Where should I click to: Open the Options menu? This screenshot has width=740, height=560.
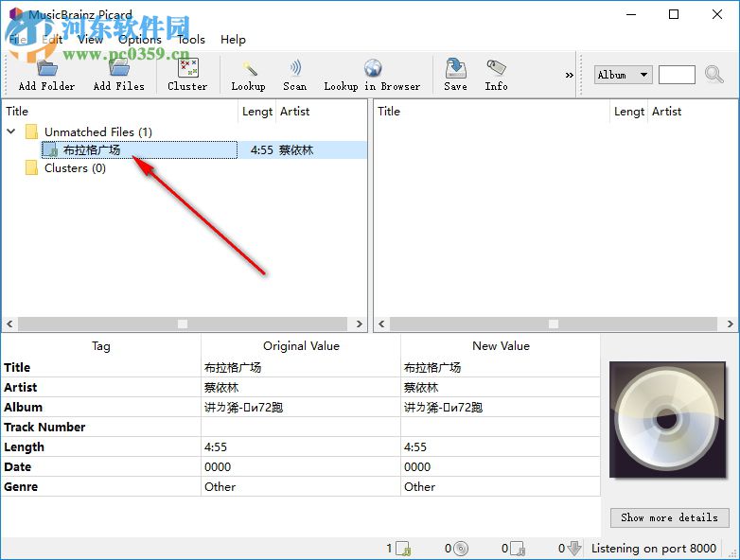pyautogui.click(x=140, y=40)
